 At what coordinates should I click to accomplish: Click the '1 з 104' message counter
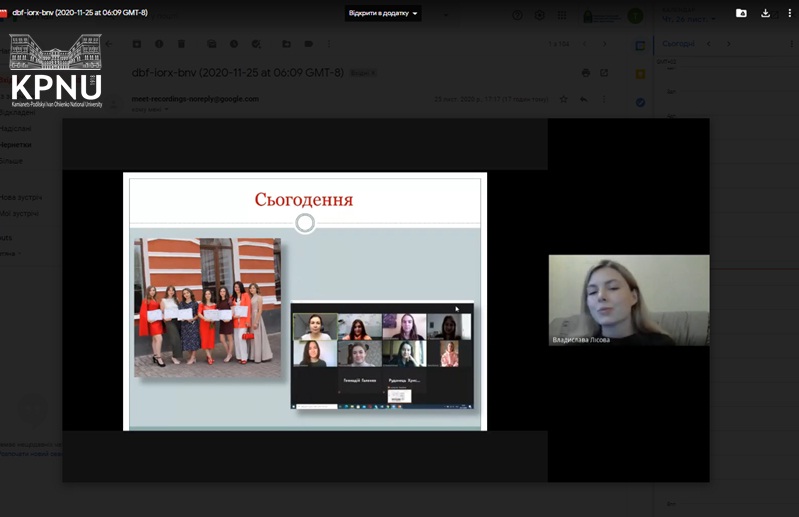(x=558, y=44)
